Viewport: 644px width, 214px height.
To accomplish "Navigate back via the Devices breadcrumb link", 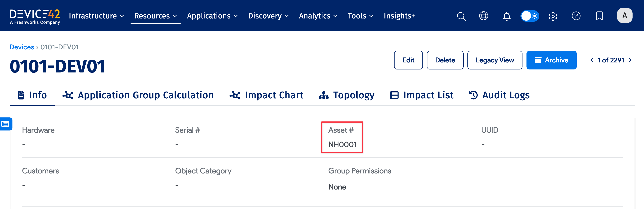I will coord(22,47).
